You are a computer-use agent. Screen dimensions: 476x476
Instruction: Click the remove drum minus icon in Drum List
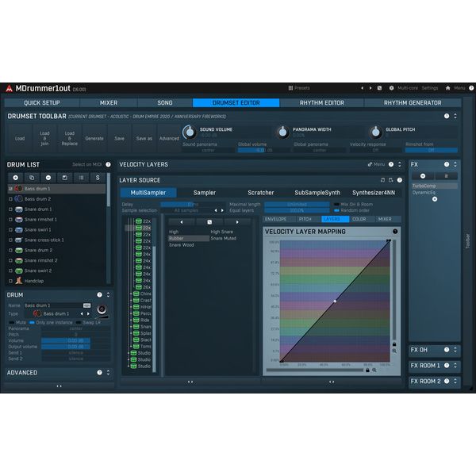tap(48, 178)
